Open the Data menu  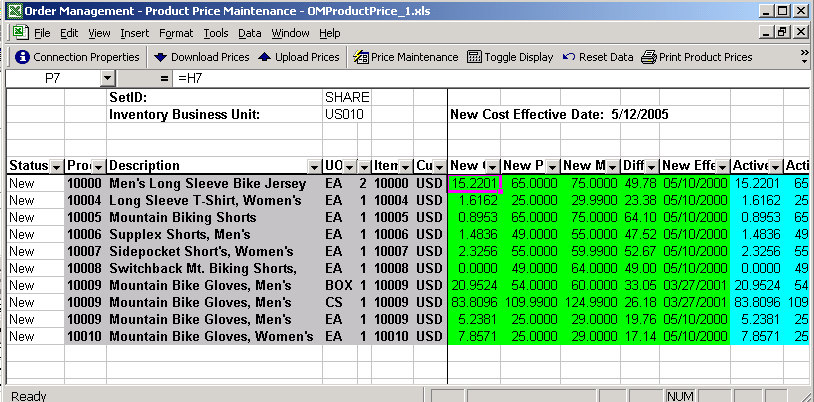click(249, 33)
